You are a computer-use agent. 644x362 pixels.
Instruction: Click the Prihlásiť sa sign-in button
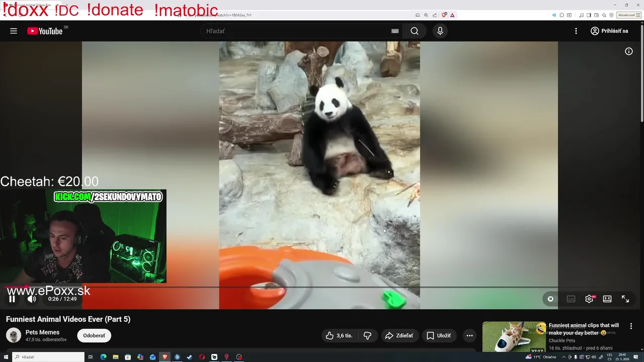[x=609, y=31]
